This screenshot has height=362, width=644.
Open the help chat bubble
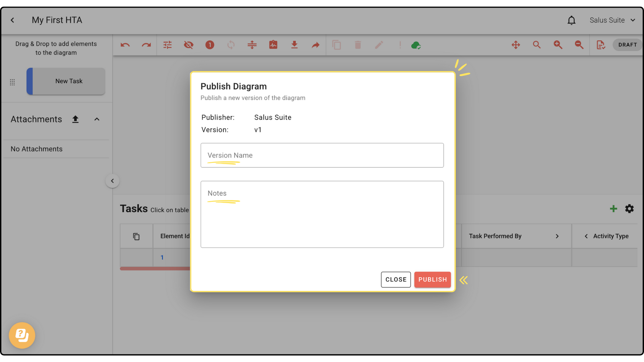point(22,335)
